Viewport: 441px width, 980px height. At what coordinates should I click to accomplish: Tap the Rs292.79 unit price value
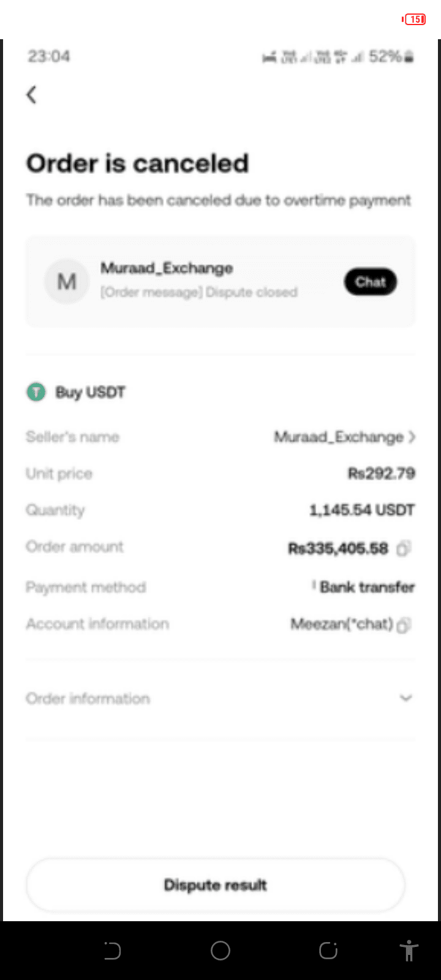click(381, 473)
